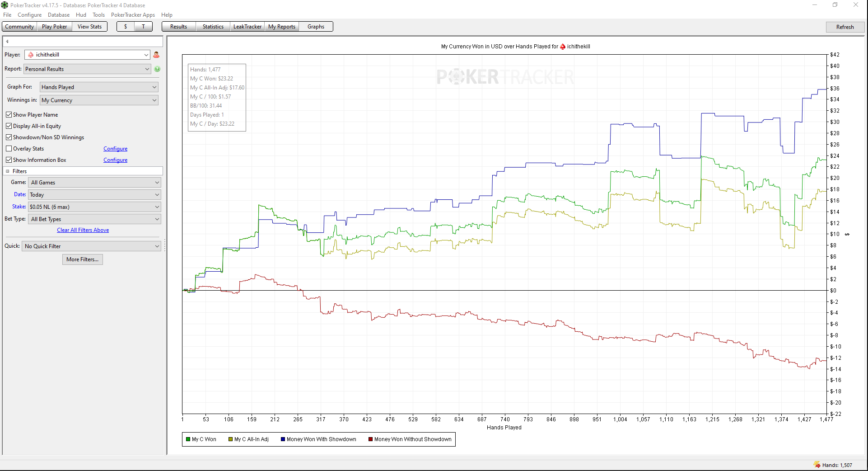Toggle Show Player Name checkbox

[x=9, y=115]
